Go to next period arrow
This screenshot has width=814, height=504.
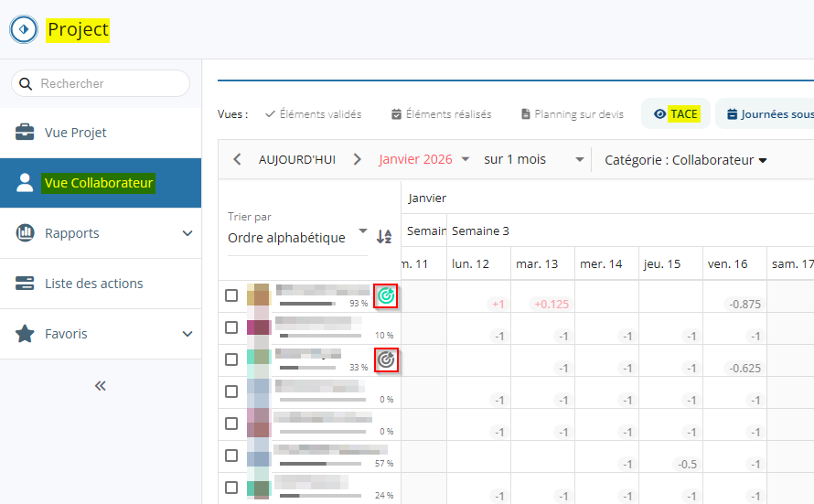point(358,159)
